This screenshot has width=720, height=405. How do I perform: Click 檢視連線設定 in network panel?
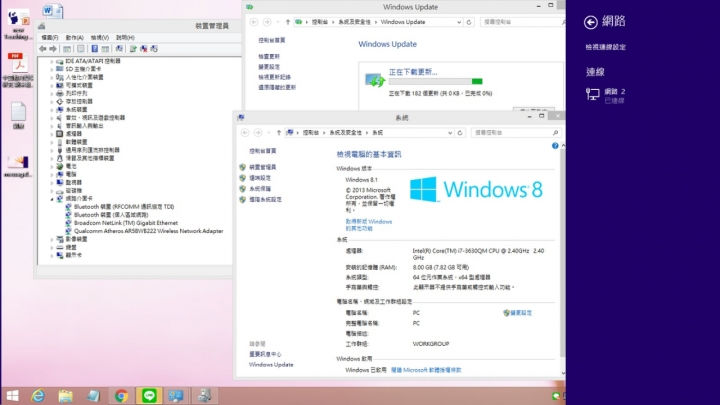(x=605, y=47)
